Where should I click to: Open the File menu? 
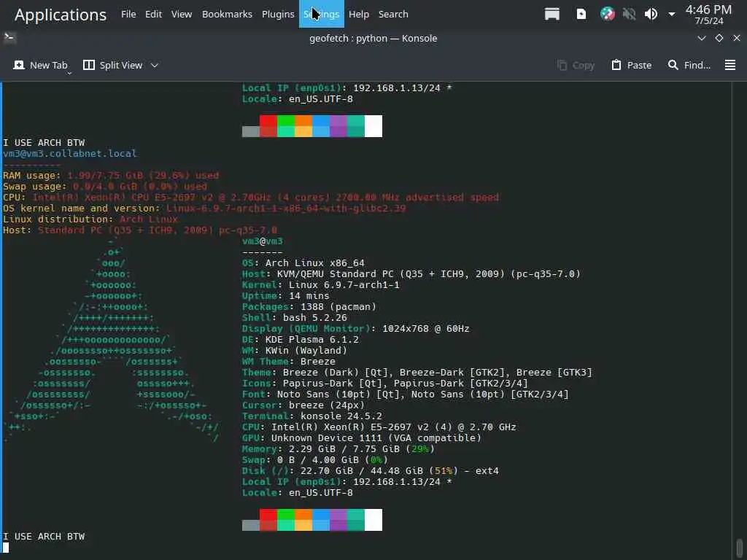128,15
